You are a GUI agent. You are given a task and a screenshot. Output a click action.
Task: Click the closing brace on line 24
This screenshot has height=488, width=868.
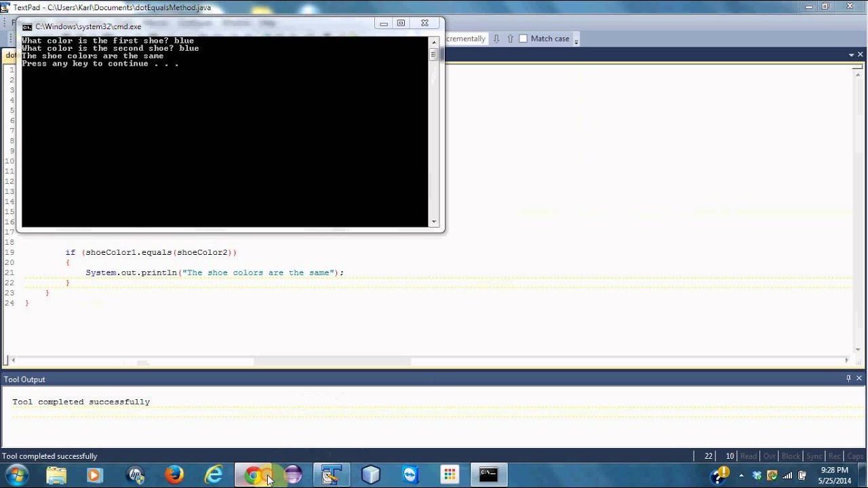[x=27, y=303]
